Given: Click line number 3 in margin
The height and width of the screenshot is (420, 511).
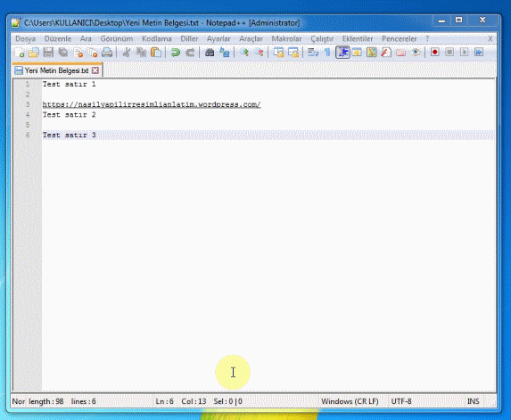Looking at the screenshot, I should click(28, 104).
